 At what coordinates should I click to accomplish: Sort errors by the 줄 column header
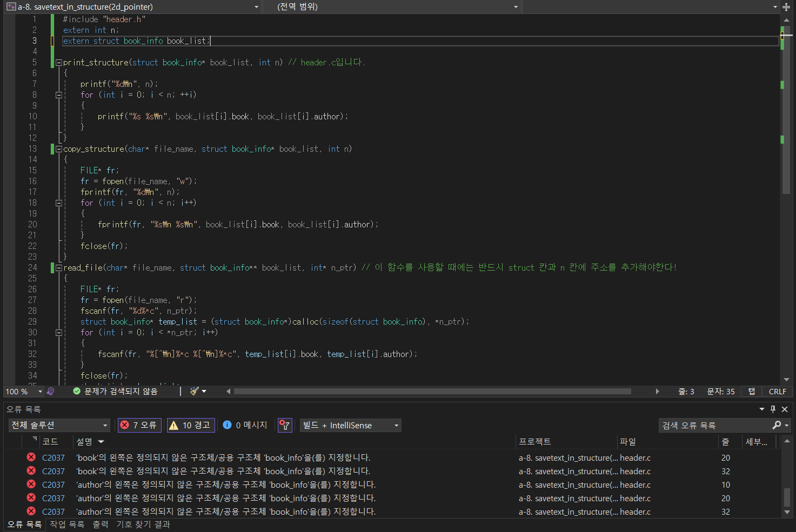[x=725, y=442]
